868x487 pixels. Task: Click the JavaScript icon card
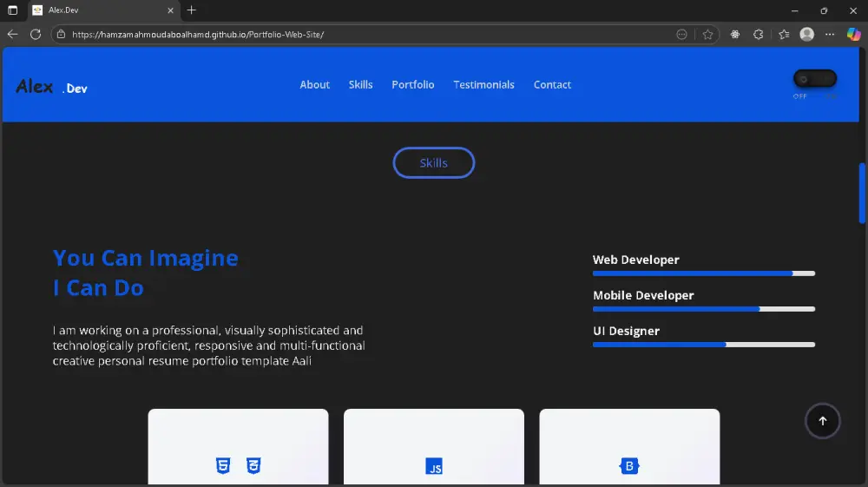(433, 466)
